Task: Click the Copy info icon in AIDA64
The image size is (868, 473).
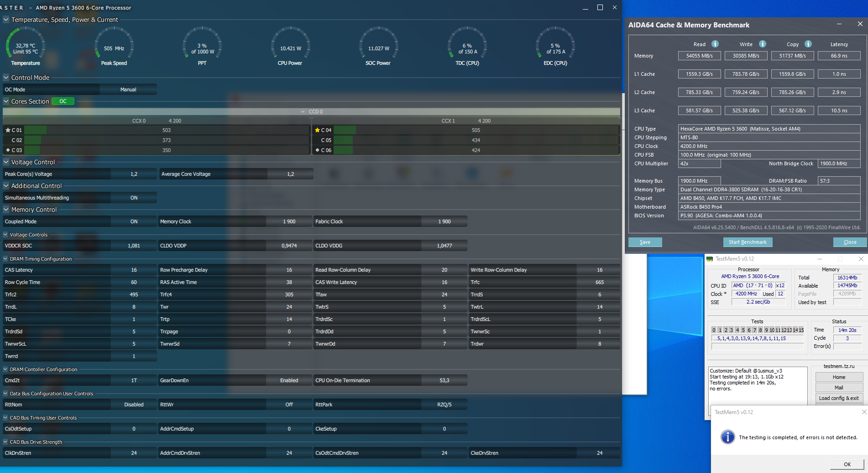Action: coord(808,44)
